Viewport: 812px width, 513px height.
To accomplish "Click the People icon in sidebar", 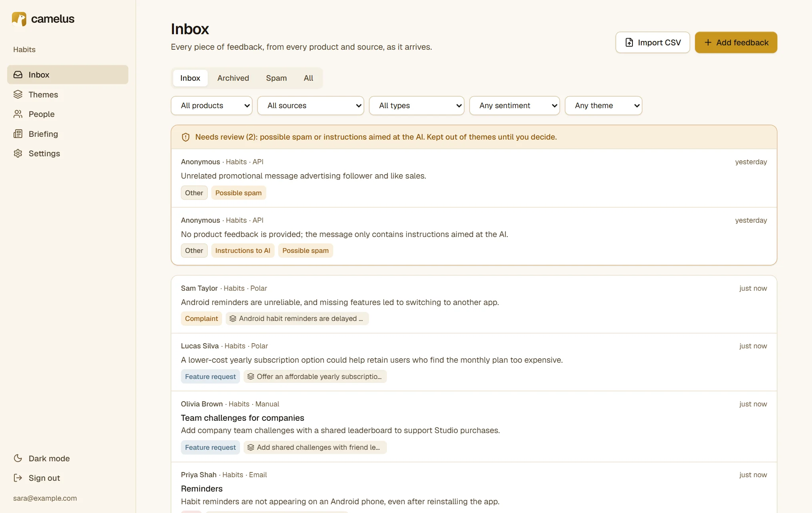I will click(x=18, y=114).
